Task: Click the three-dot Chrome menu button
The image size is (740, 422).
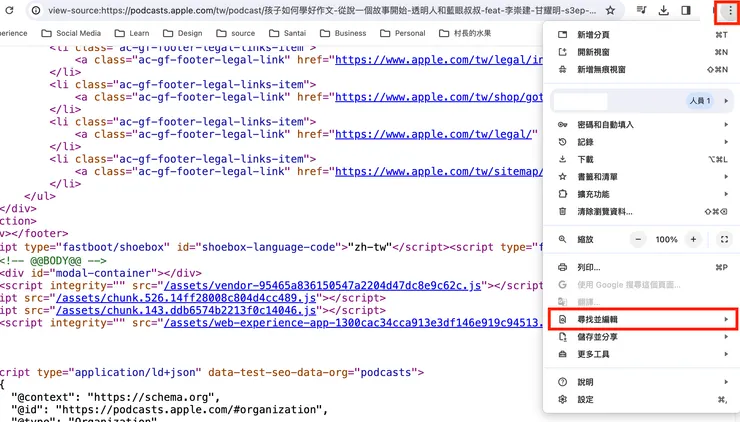Action: click(730, 10)
